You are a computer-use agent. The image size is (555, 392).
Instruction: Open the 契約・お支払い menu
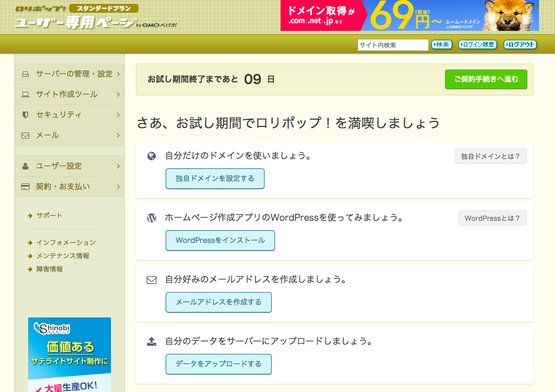pos(70,187)
